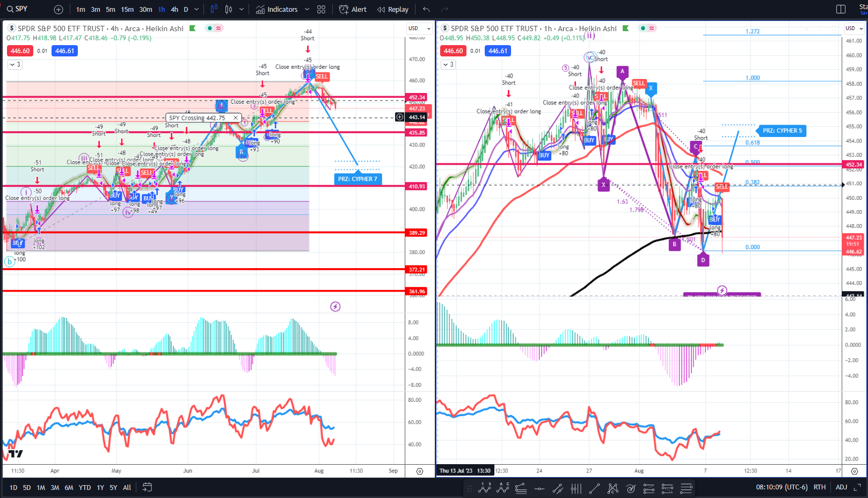
Task: Switch to the 4h timeframe
Action: 174,10
